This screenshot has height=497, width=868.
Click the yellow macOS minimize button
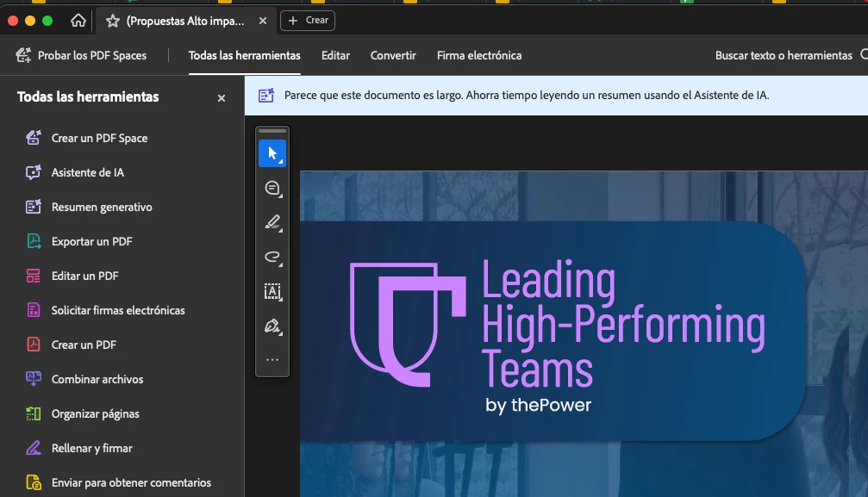click(30, 21)
